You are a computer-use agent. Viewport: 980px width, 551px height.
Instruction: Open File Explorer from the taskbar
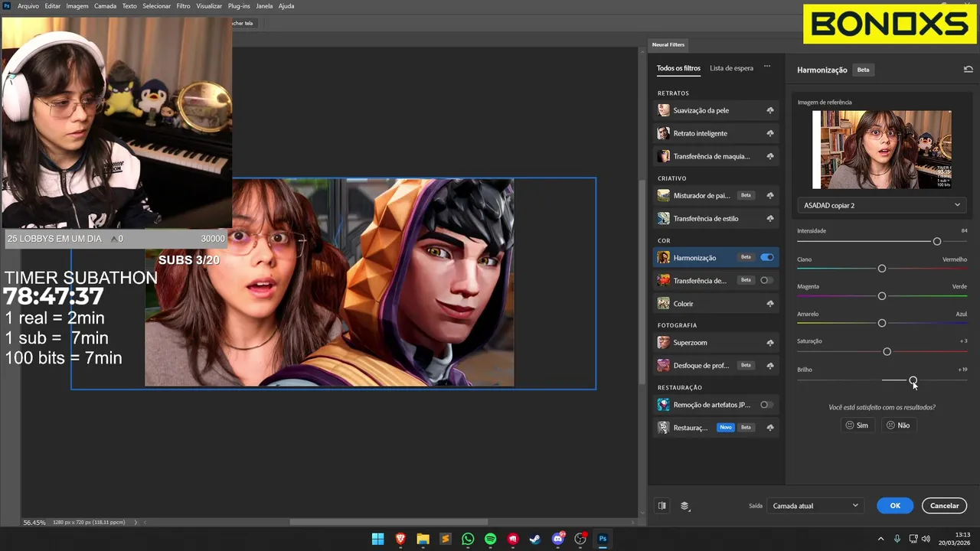tap(423, 539)
